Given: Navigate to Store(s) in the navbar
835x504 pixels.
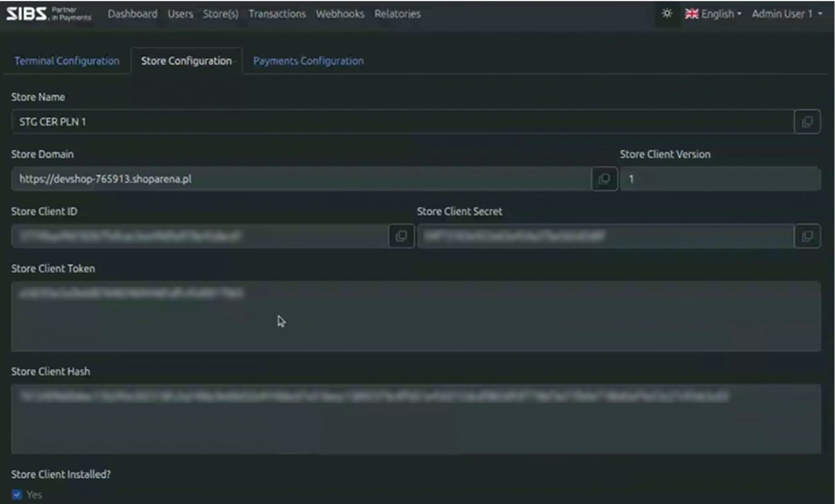Looking at the screenshot, I should pos(221,14).
